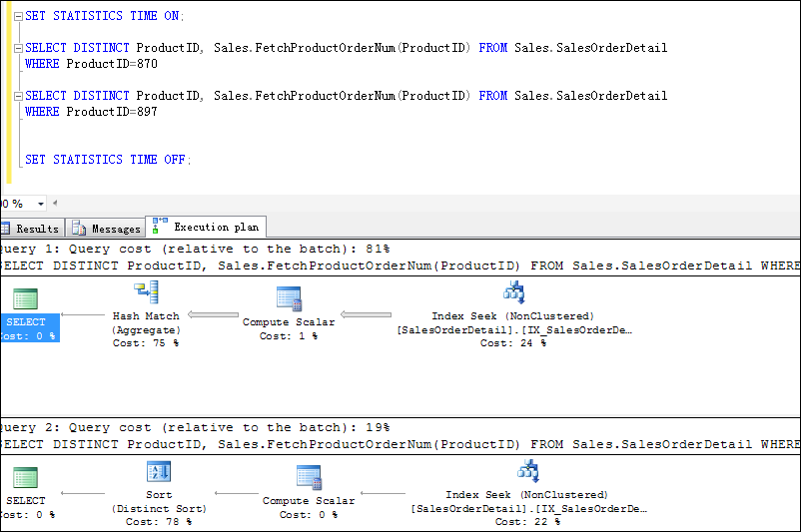Select the SELECT node icon in Query 2
This screenshot has height=532, width=801.
[x=26, y=478]
